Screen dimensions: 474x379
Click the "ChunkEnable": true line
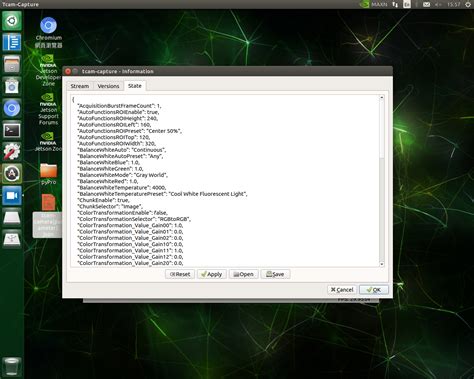click(103, 200)
